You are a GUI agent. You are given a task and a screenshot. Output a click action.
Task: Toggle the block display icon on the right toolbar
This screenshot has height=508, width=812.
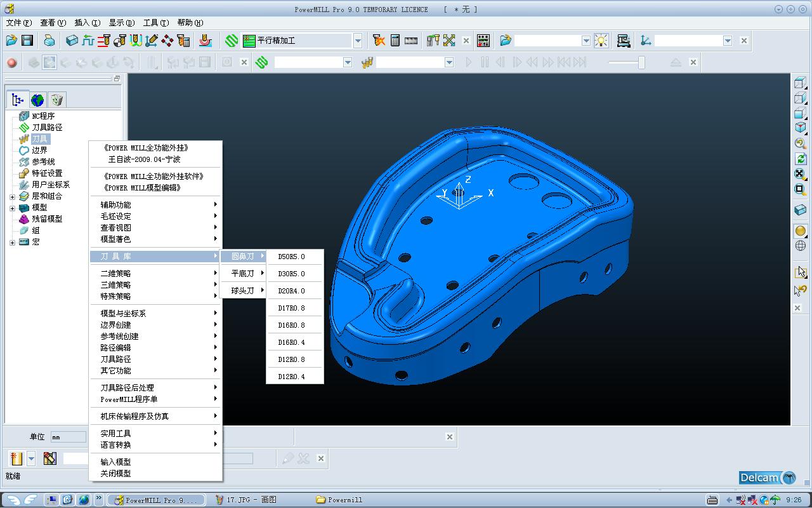click(x=800, y=210)
